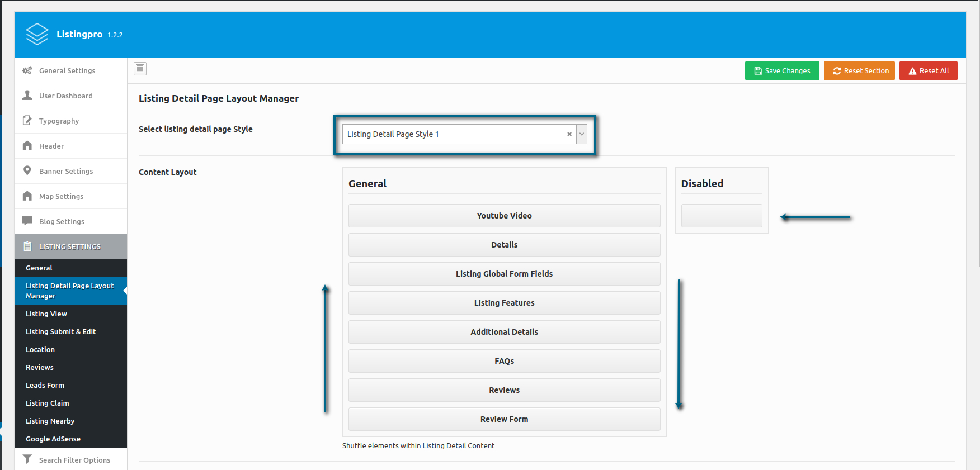Select the Youtube Video layout block
This screenshot has height=470, width=980.
[x=504, y=216]
